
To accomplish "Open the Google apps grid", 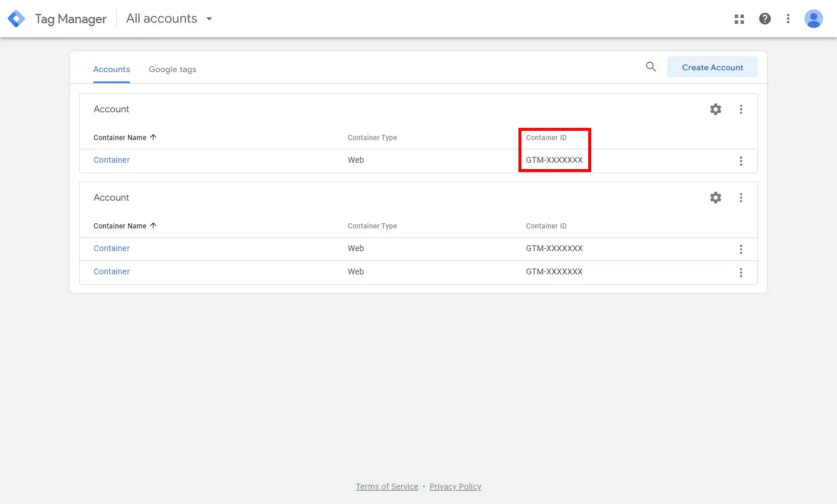I will click(x=739, y=19).
